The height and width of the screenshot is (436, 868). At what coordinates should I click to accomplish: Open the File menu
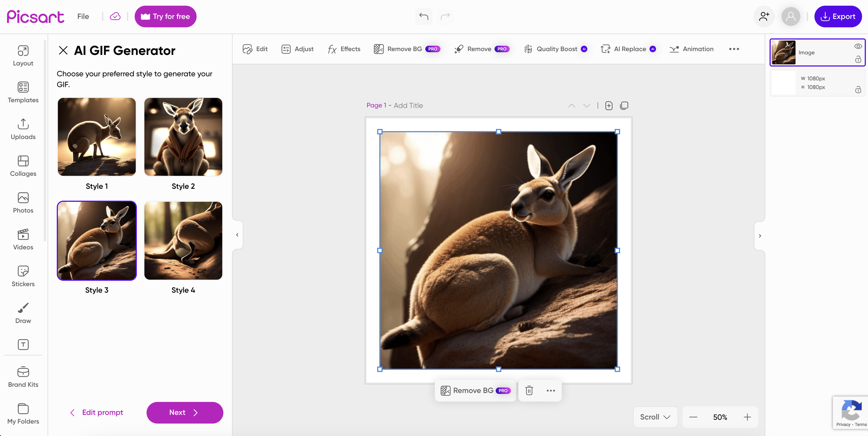click(x=83, y=16)
